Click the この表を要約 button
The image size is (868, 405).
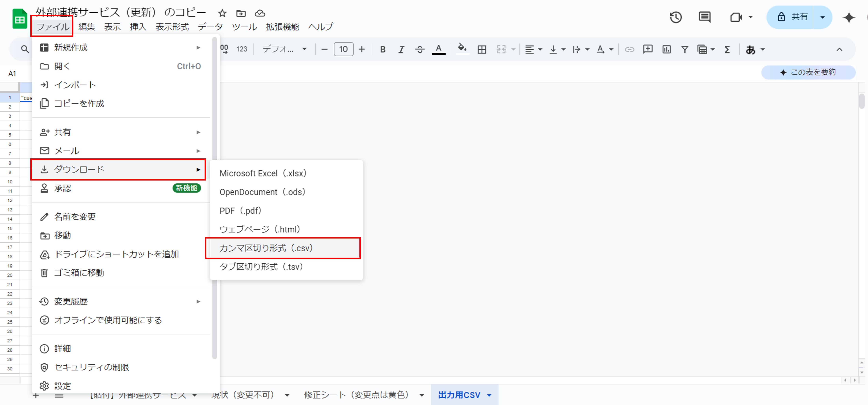[x=808, y=72]
